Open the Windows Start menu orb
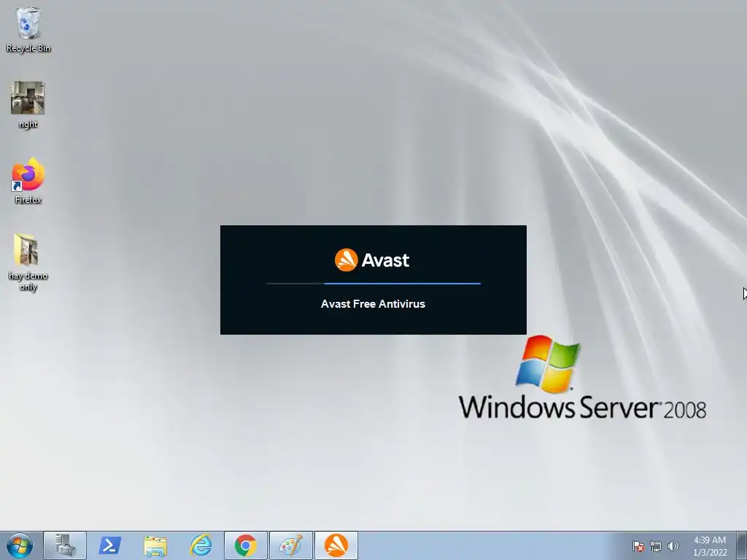Image resolution: width=747 pixels, height=560 pixels. (20, 545)
